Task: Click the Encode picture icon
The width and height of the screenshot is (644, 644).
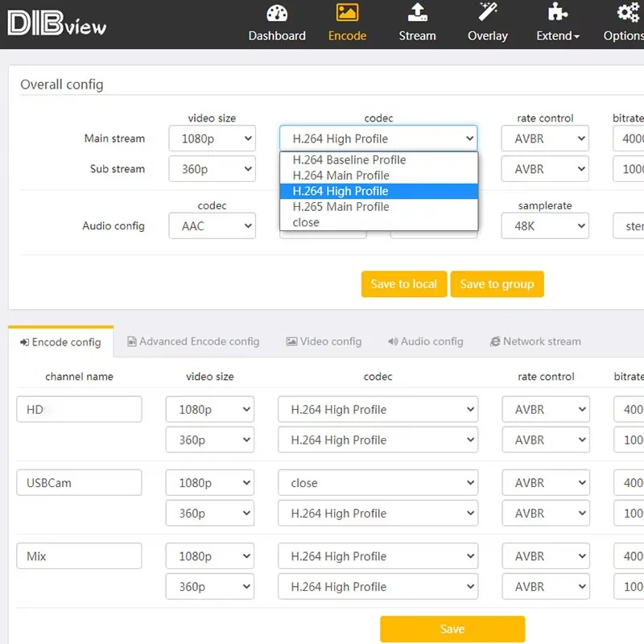Action: click(x=347, y=13)
